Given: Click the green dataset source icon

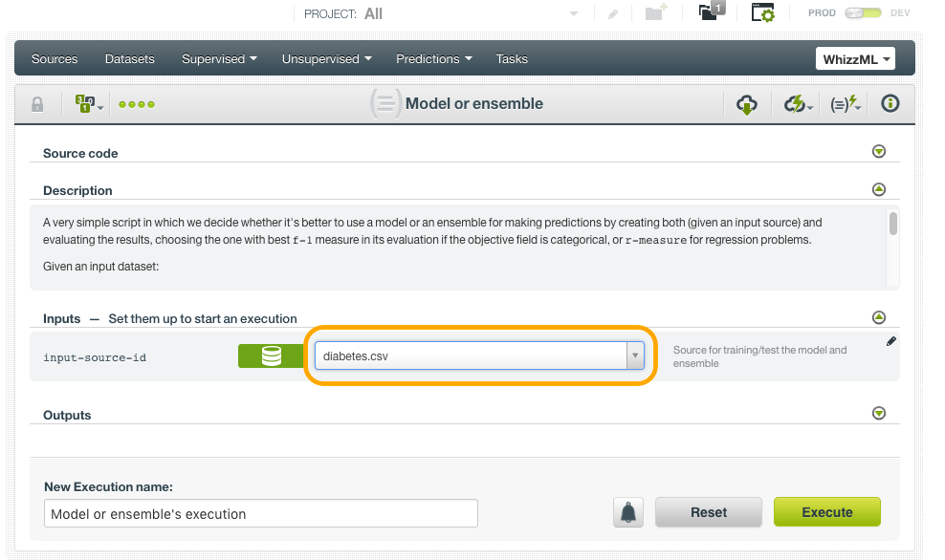Looking at the screenshot, I should pyautogui.click(x=271, y=355).
